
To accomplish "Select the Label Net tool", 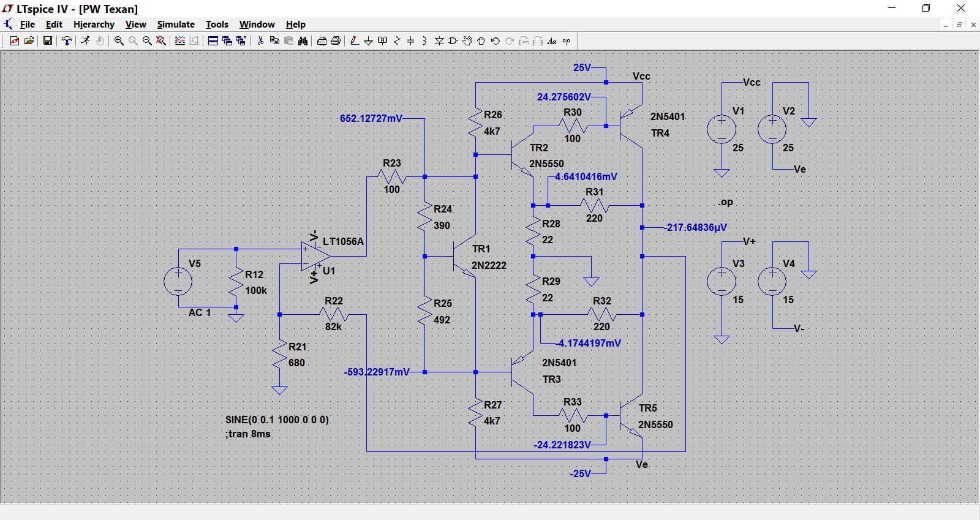I will (383, 41).
